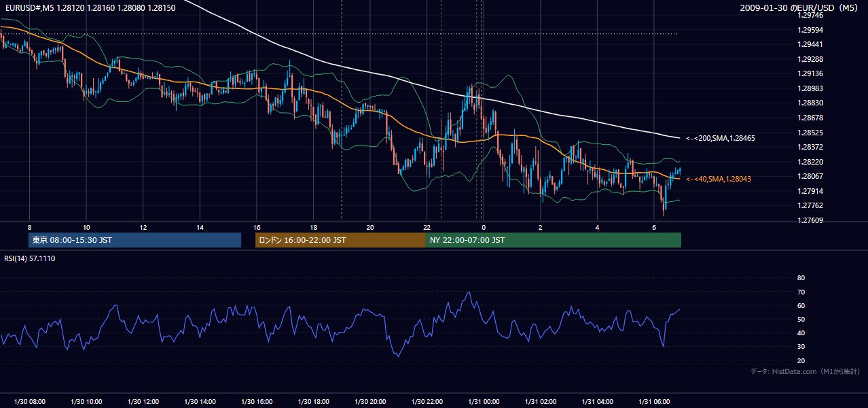Click the 1/31 00:00 time label
Screen dimensions: 868x408
click(484, 402)
